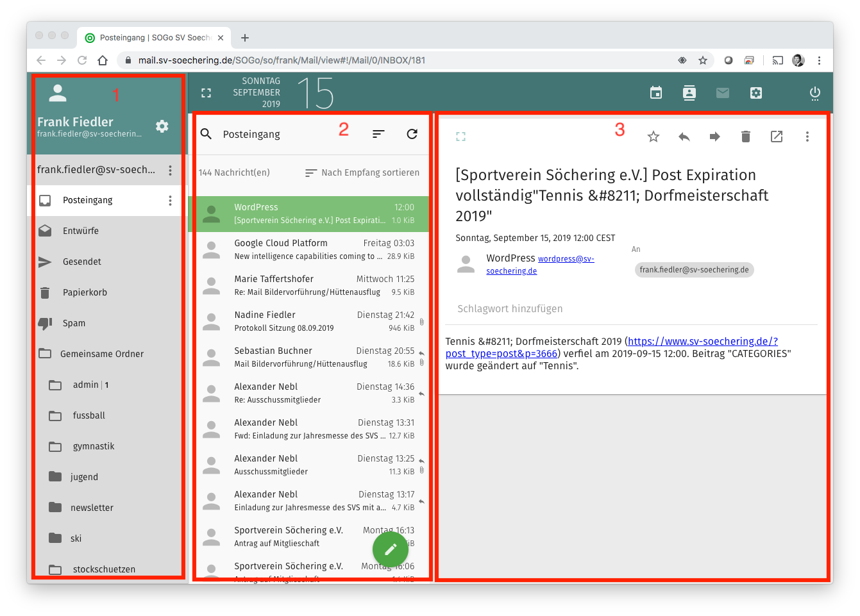Open the address book icon
Image resolution: width=860 pixels, height=616 pixels.
(689, 93)
